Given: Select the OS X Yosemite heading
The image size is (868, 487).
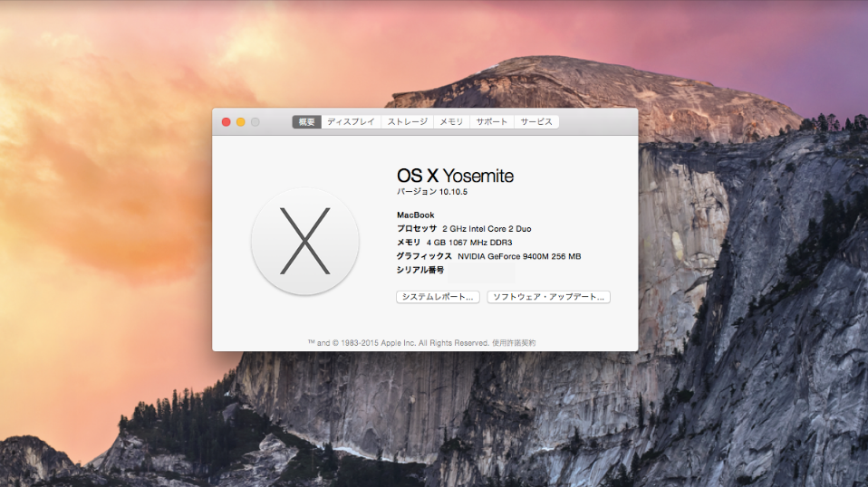Looking at the screenshot, I should pos(455,176).
